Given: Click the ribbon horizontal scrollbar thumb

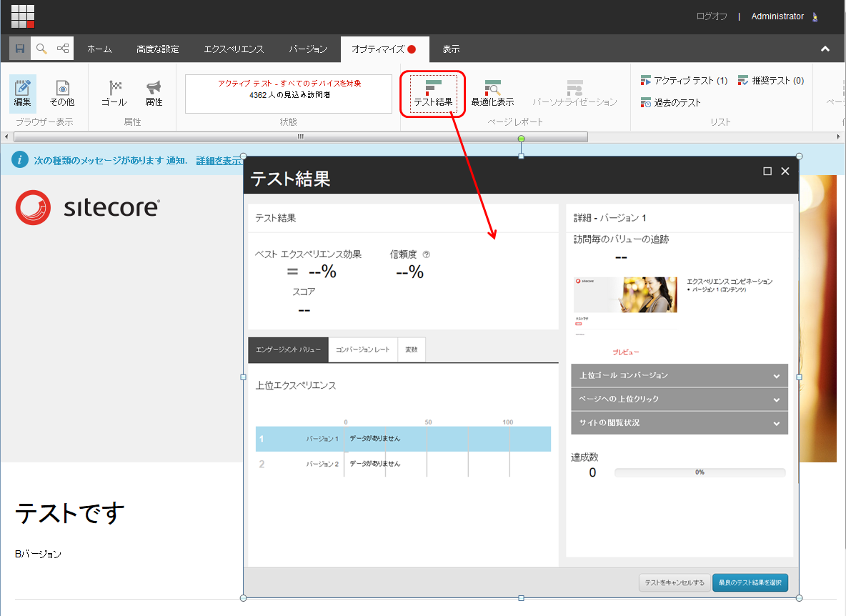Looking at the screenshot, I should coord(301,137).
